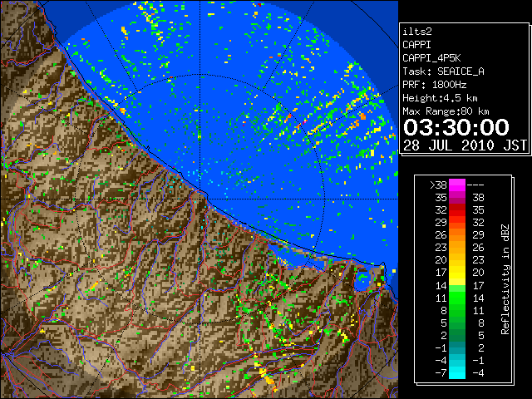Click the magenta >38 color swatch
The width and height of the screenshot is (532, 399).
click(x=457, y=185)
